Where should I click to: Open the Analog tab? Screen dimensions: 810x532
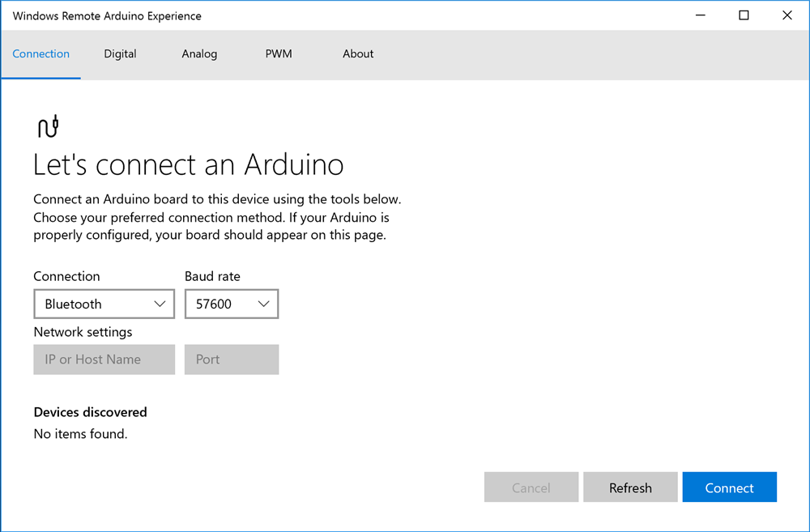pyautogui.click(x=199, y=54)
